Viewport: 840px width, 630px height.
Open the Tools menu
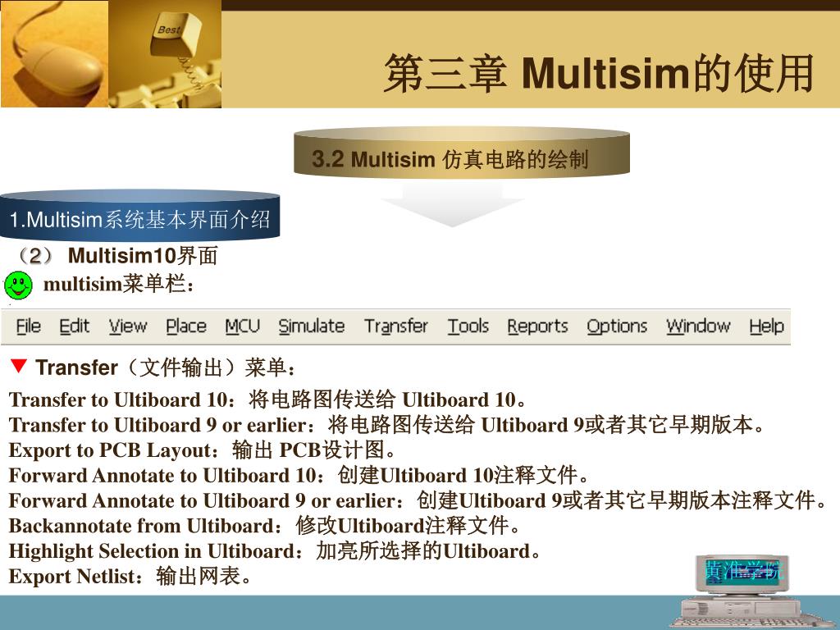click(468, 326)
